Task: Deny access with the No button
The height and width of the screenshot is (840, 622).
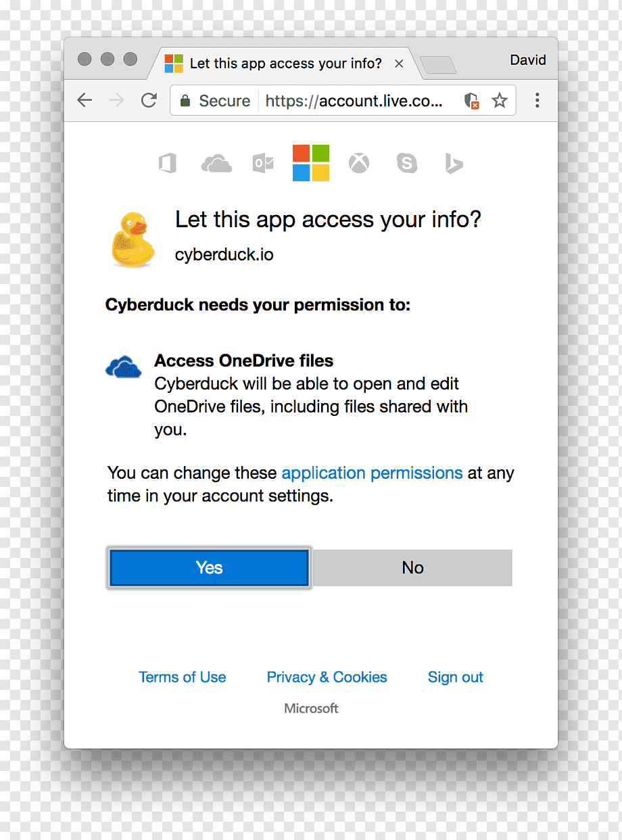Action: pos(412,567)
